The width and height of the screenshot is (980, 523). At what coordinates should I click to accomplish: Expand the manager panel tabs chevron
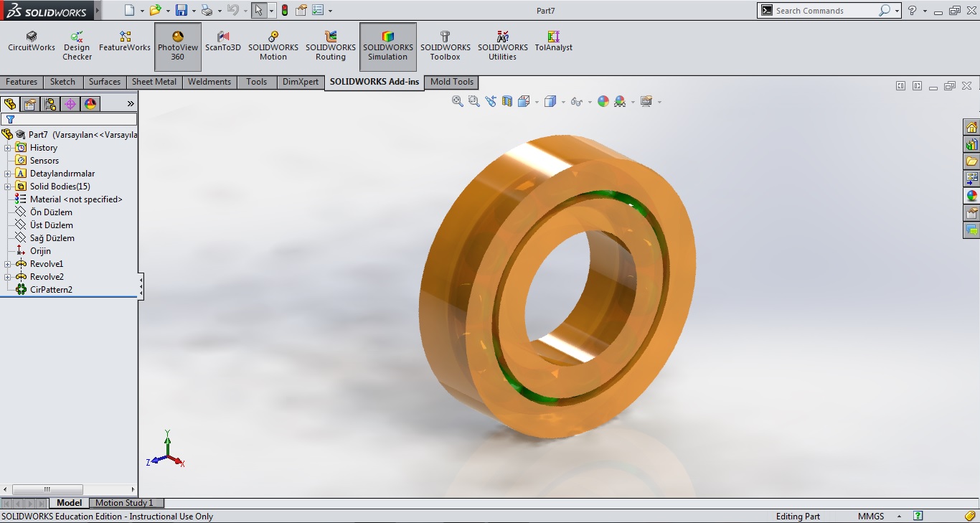coord(131,104)
